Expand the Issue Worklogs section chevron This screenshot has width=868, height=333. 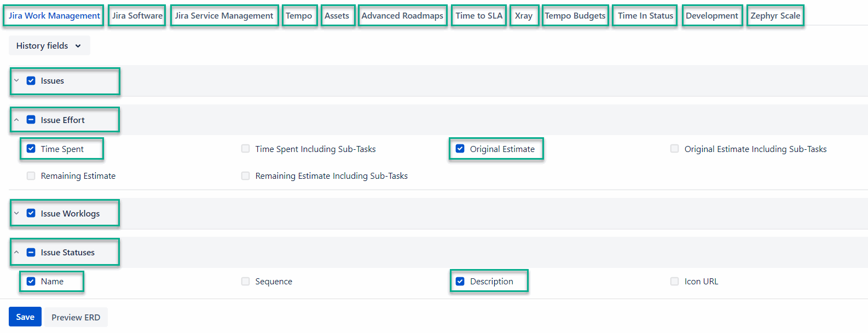[x=16, y=214]
